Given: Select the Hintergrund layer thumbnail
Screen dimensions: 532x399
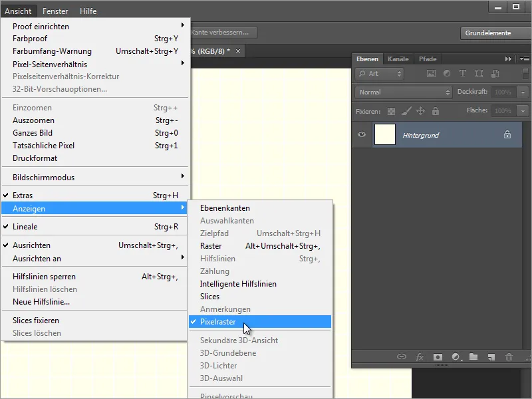Looking at the screenshot, I should (x=385, y=134).
